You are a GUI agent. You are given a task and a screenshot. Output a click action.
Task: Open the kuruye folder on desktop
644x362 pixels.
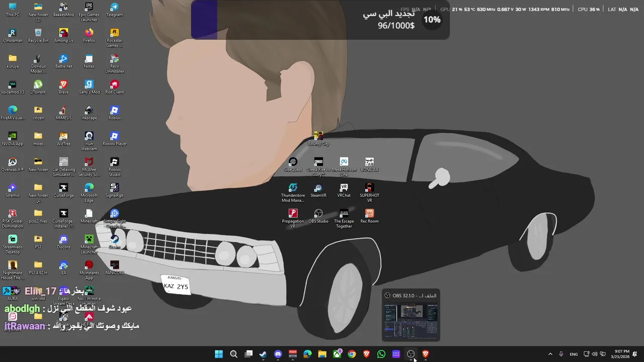coord(13,61)
